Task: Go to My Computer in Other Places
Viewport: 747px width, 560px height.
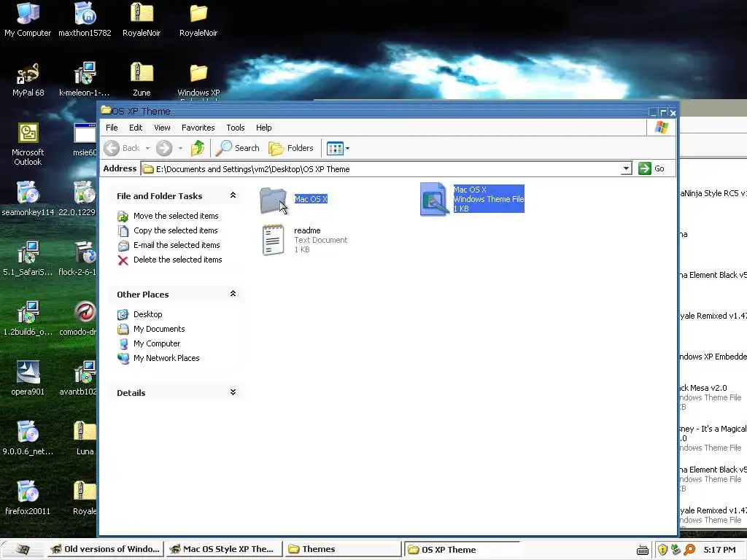Action: 157,344
